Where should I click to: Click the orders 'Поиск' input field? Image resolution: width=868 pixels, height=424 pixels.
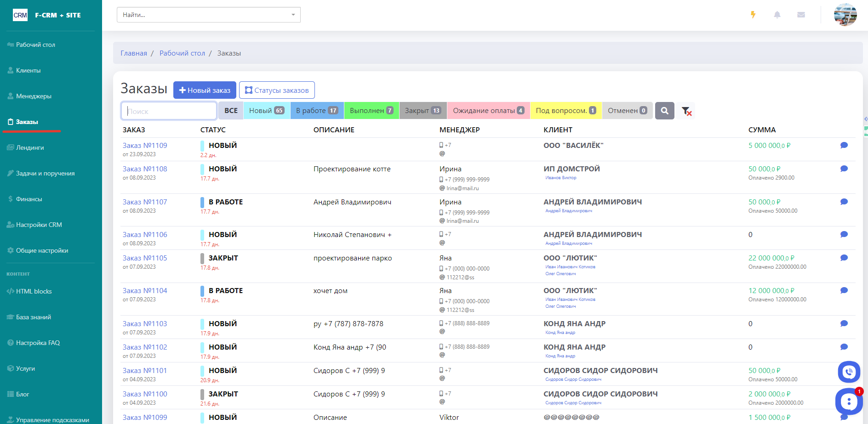[169, 111]
